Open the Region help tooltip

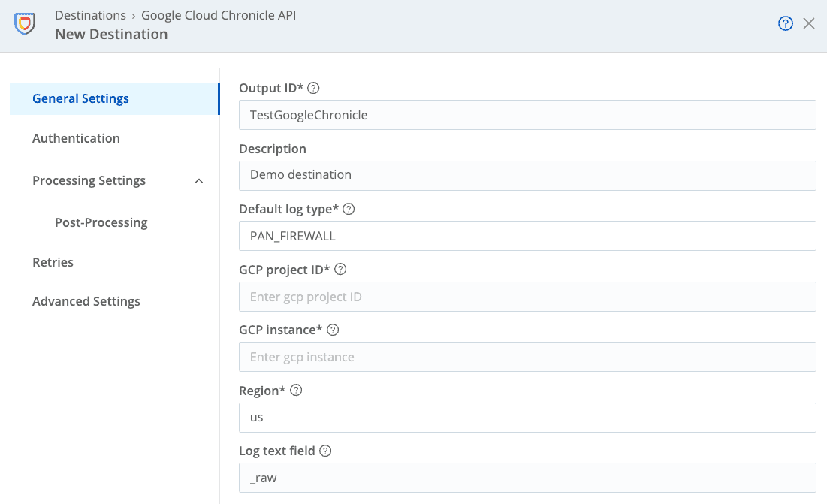pos(296,390)
